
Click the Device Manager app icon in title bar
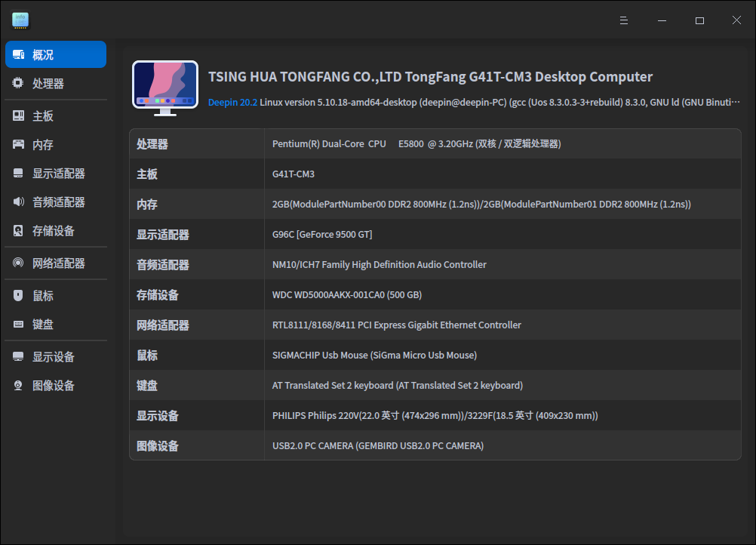point(20,20)
